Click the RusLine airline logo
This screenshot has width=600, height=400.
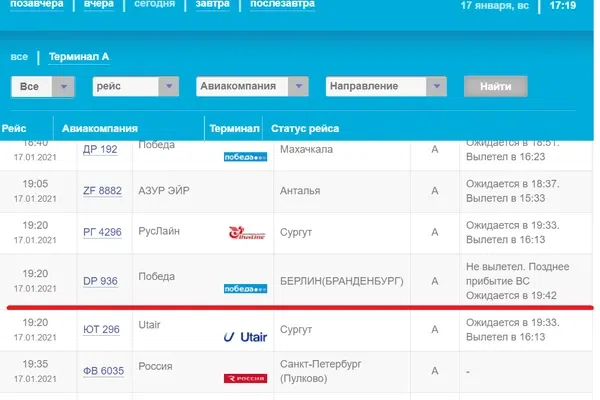click(x=247, y=233)
